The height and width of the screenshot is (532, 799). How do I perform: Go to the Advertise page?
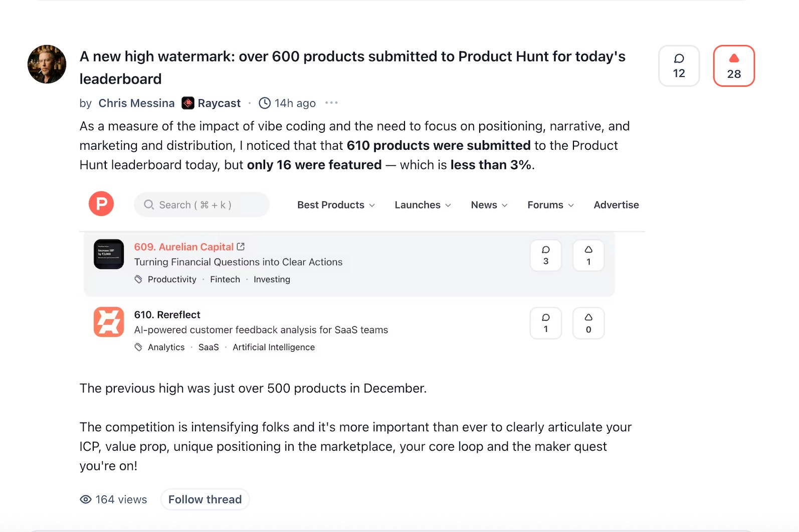click(616, 205)
